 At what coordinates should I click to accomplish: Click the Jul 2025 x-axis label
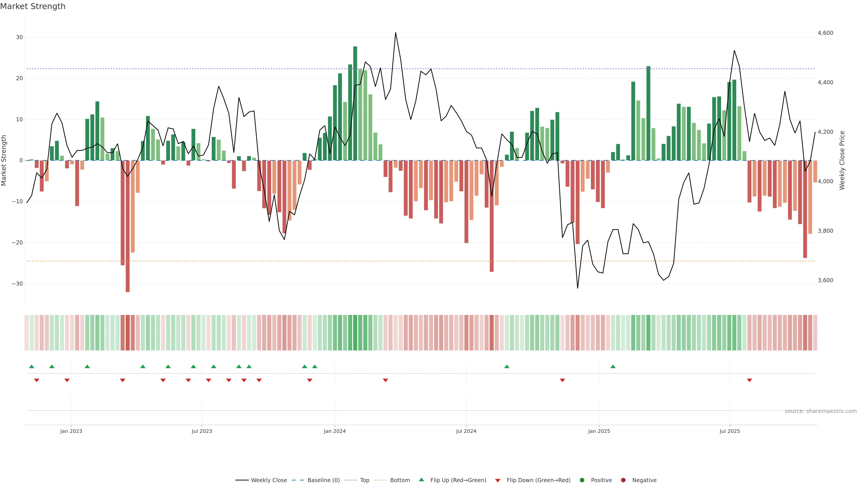point(729,431)
